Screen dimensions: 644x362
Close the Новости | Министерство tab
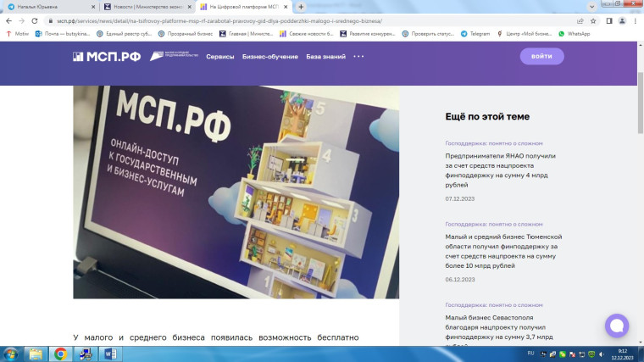coord(189,7)
